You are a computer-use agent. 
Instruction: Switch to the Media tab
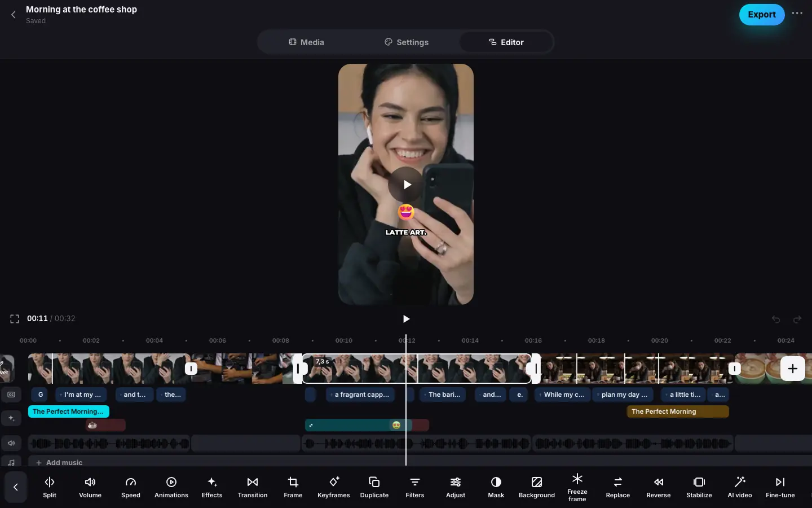[x=306, y=42]
